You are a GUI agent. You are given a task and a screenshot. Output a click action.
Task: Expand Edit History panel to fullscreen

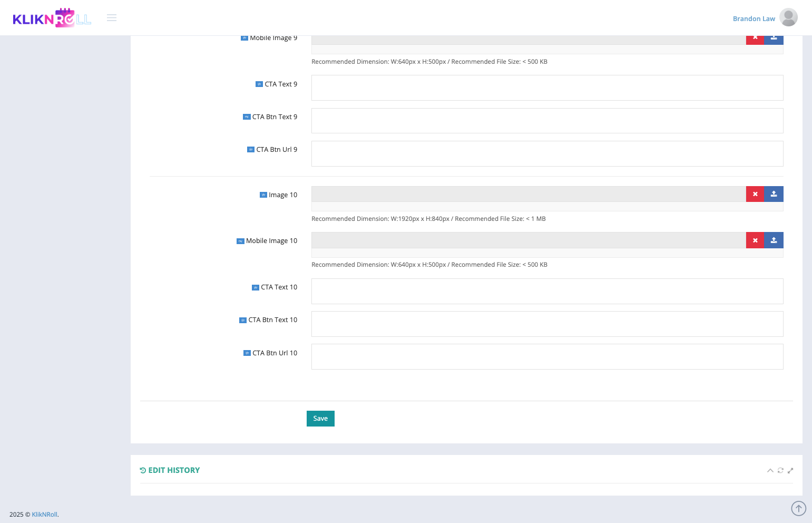point(790,470)
